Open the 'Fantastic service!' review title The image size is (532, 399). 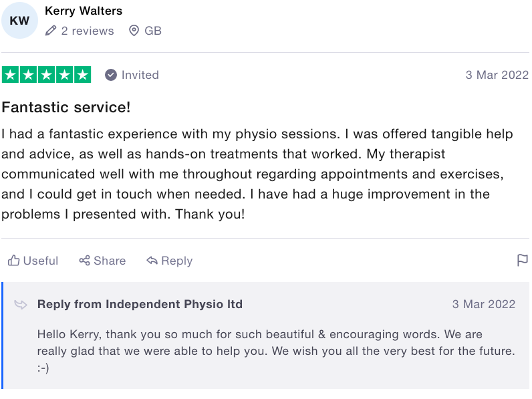point(66,107)
